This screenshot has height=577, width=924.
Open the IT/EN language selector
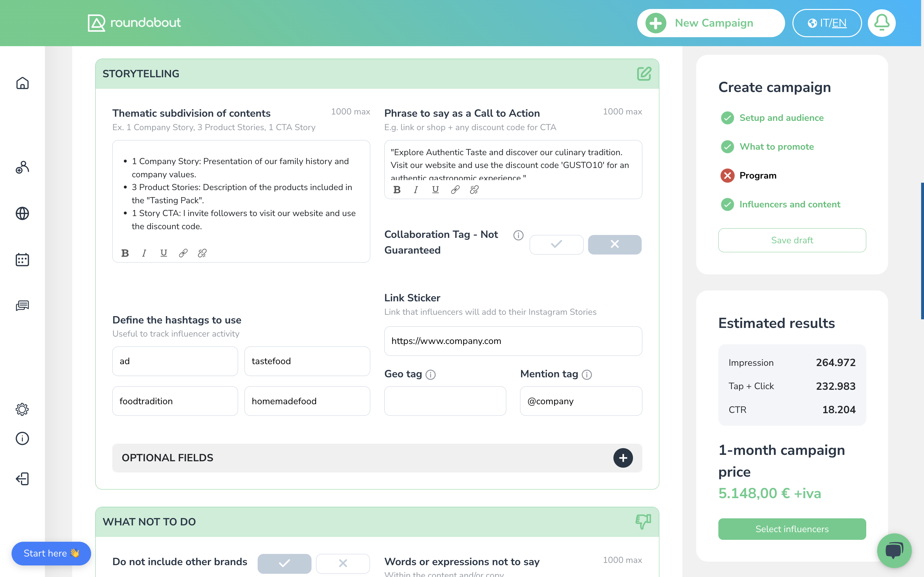tap(827, 23)
